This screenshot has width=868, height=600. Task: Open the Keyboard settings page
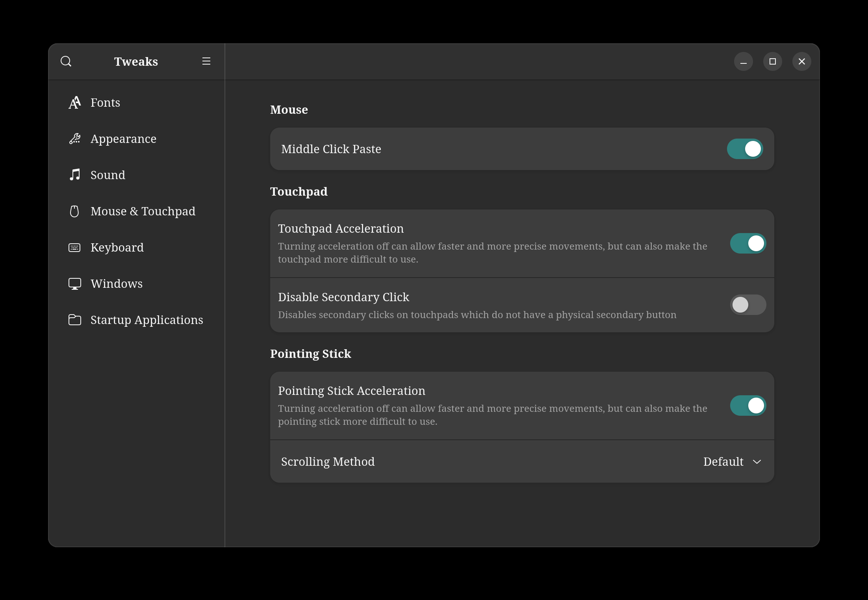coord(117,248)
